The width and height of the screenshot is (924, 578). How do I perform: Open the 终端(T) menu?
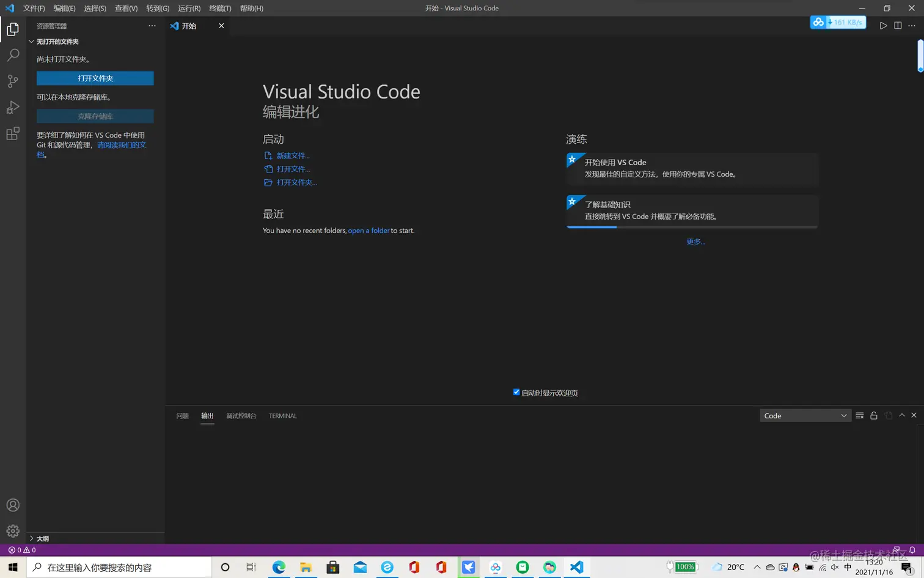tap(220, 8)
